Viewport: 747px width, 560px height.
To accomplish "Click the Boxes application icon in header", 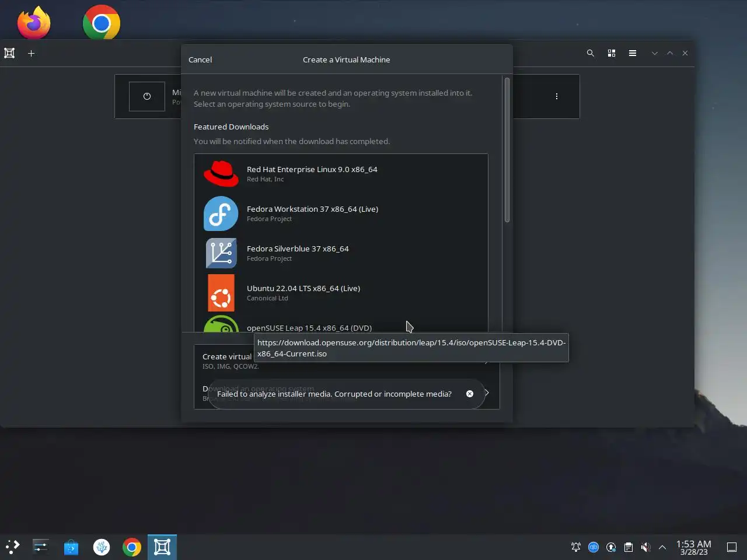I will tap(9, 53).
